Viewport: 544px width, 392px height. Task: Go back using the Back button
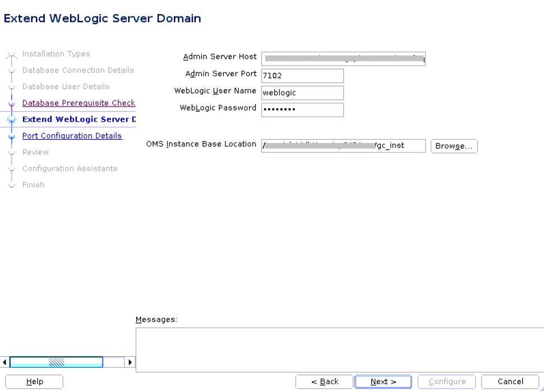coord(324,381)
